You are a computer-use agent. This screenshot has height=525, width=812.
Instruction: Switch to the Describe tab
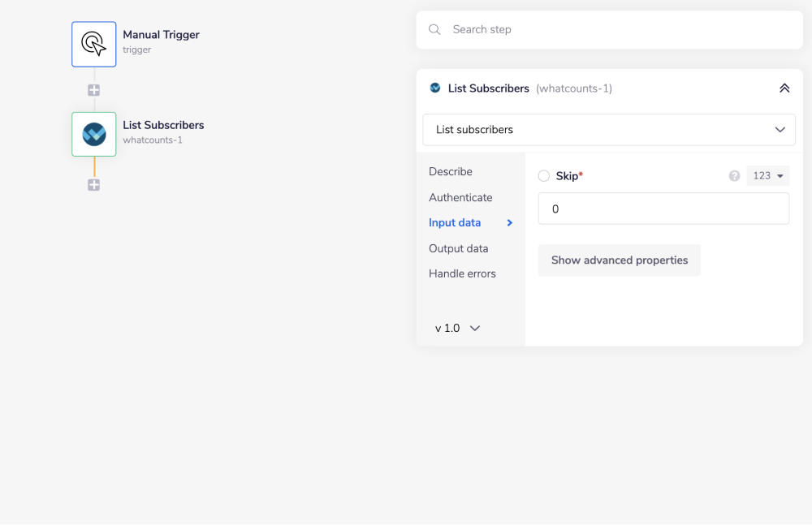coord(451,172)
